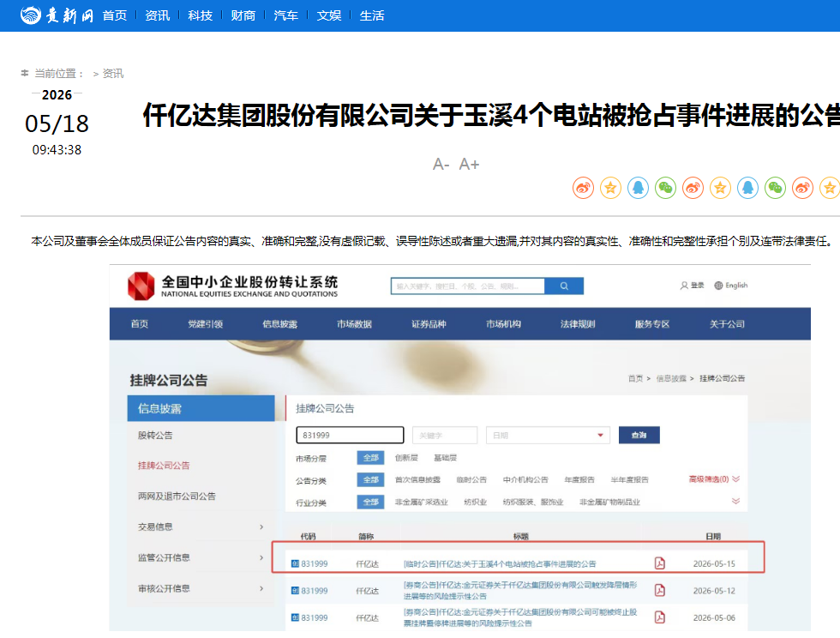Click the 关键字 keyword field
Screen dimensions: 840x638
(x=445, y=435)
